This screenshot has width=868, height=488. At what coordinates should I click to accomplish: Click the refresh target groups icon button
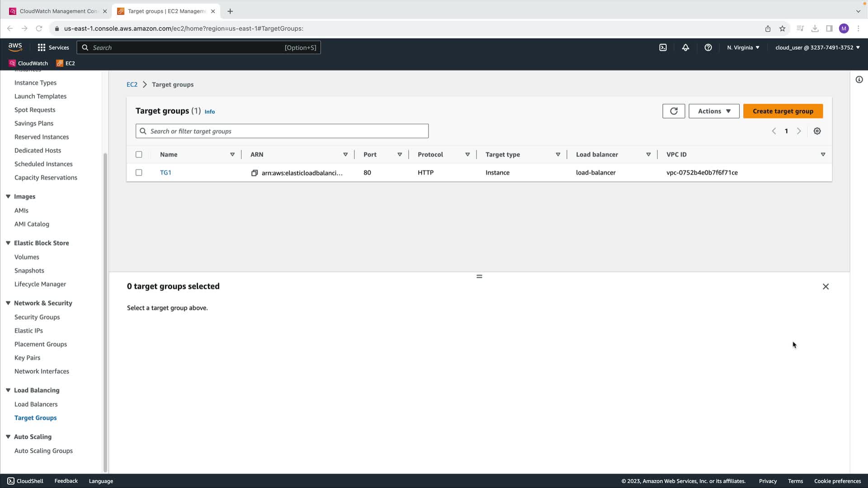(674, 111)
